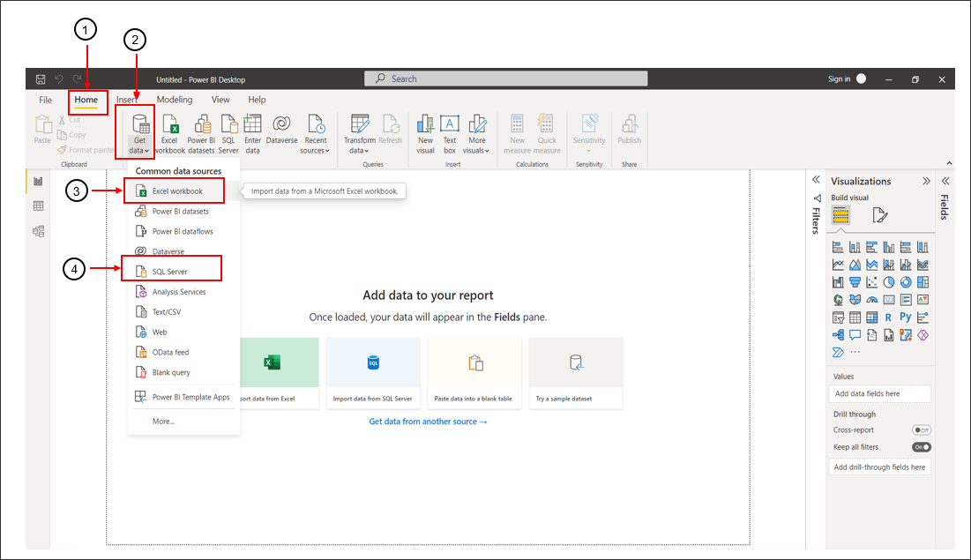Screen dimensions: 971x560
Task: Expand the Filters pane chevron
Action: tap(816, 180)
